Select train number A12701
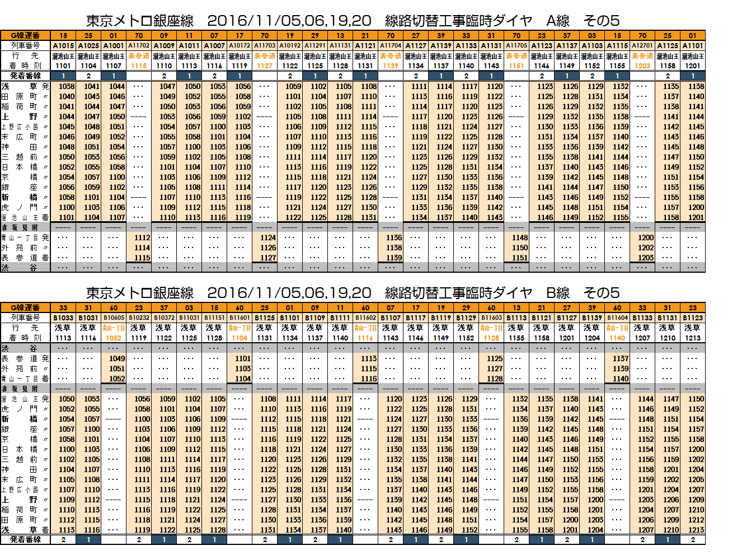 (642, 45)
